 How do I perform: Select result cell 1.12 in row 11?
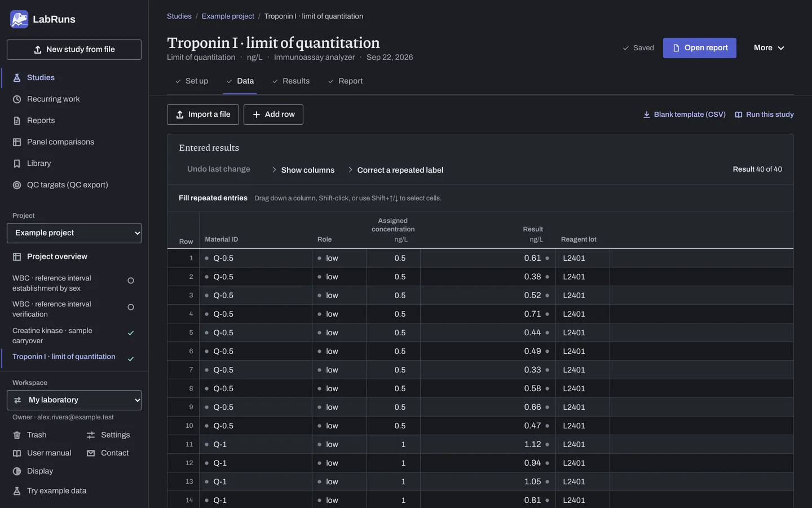(x=488, y=445)
